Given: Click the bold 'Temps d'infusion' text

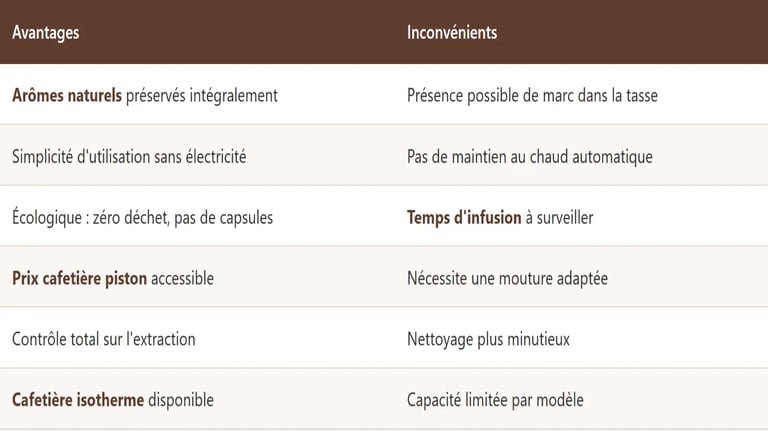Looking at the screenshot, I should click(464, 217).
